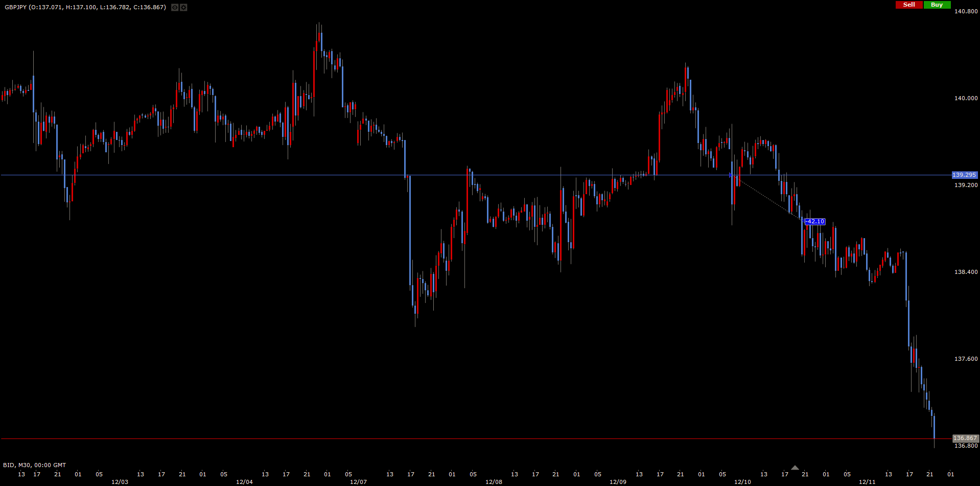Screen dimensions: 980x486
Task: Click the 12/10 date on time axis
Action: coord(742,482)
